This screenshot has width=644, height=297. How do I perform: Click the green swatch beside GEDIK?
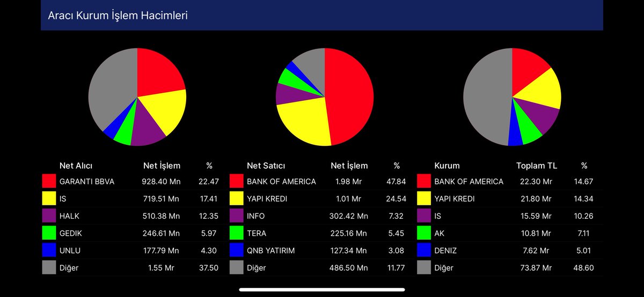click(x=49, y=233)
